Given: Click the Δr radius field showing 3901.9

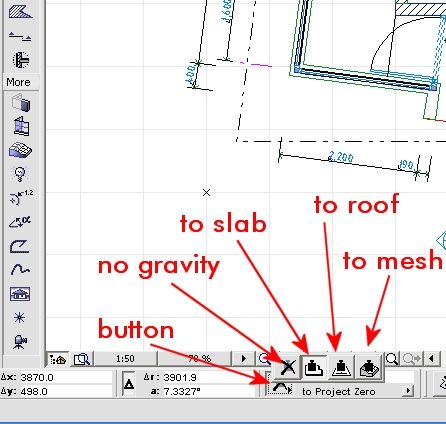Looking at the screenshot, I should [x=209, y=377].
